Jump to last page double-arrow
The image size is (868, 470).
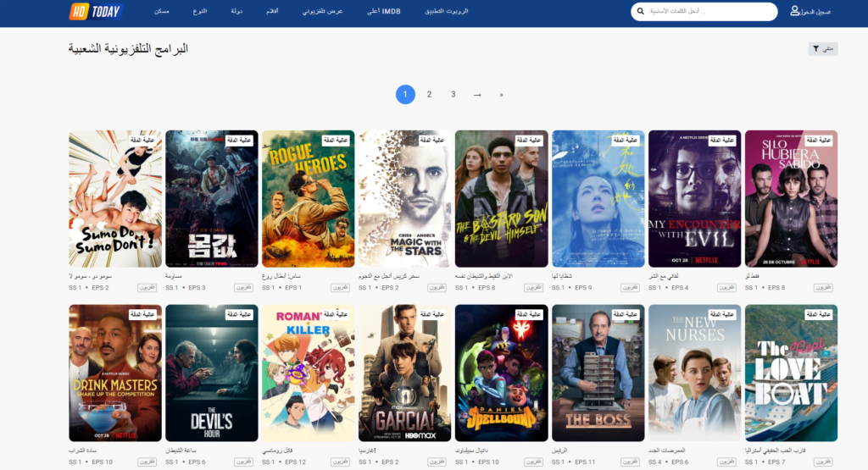pyautogui.click(x=501, y=95)
